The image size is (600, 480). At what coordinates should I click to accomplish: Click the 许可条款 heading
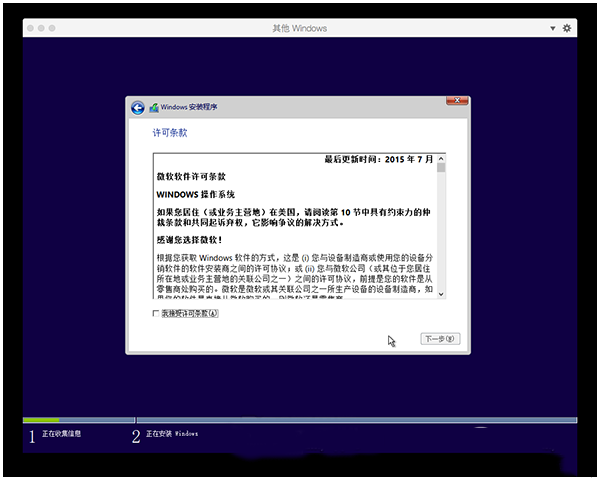[169, 132]
